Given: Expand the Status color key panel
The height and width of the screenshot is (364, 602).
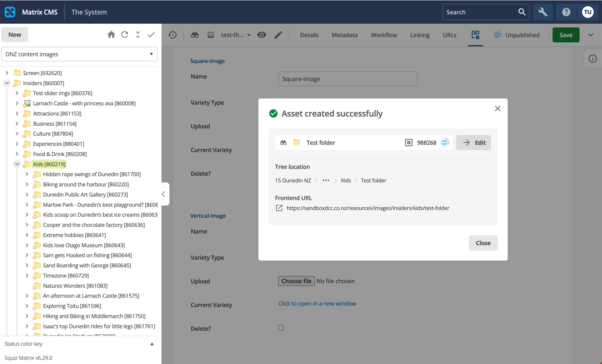Looking at the screenshot, I should click(x=152, y=344).
